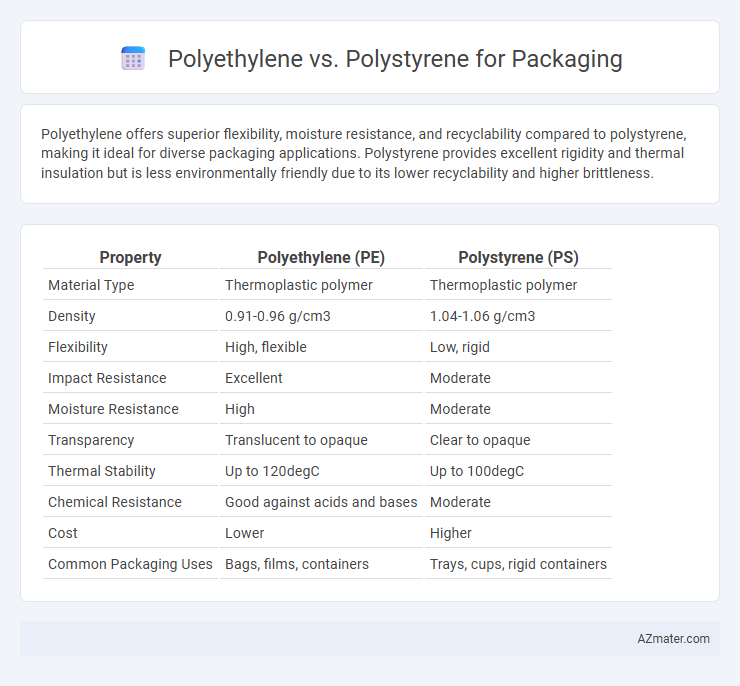Select the 1.04-1.06 g/cm3 density value
The width and height of the screenshot is (740, 686).
[482, 316]
